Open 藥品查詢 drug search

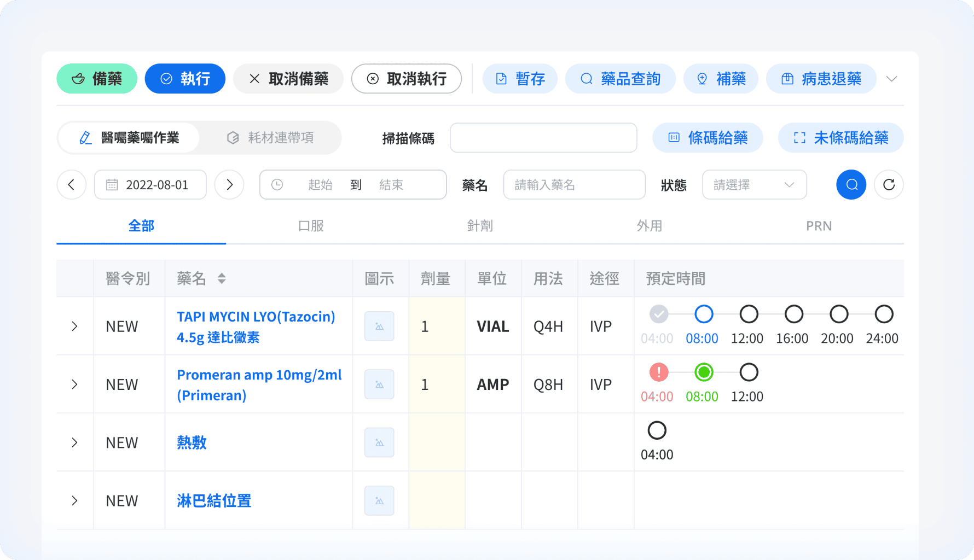tap(621, 79)
